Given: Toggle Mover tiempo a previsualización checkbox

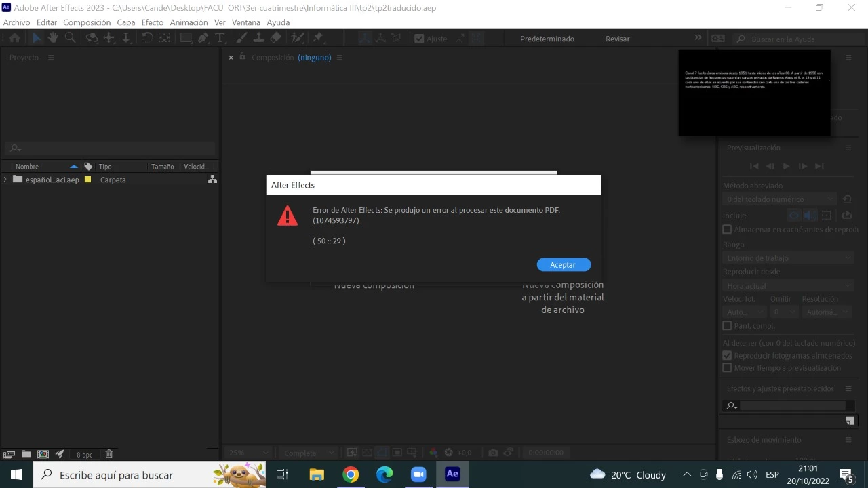Looking at the screenshot, I should (727, 368).
